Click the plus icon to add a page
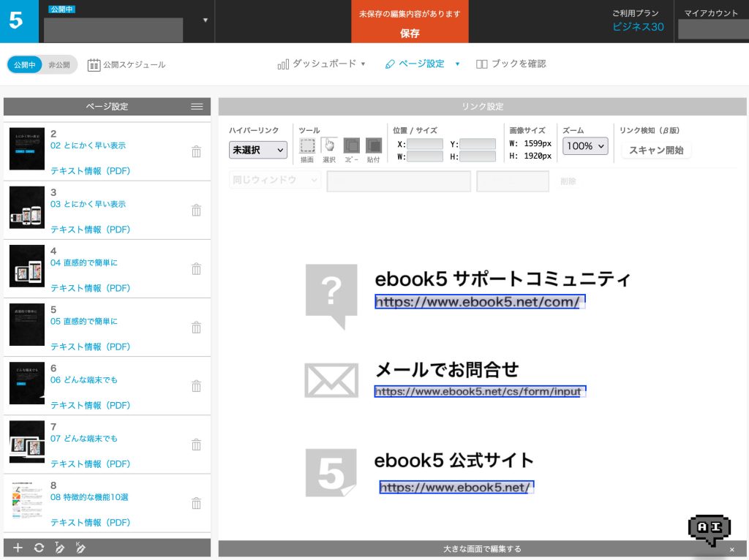The height and width of the screenshot is (560, 749). 18,548
